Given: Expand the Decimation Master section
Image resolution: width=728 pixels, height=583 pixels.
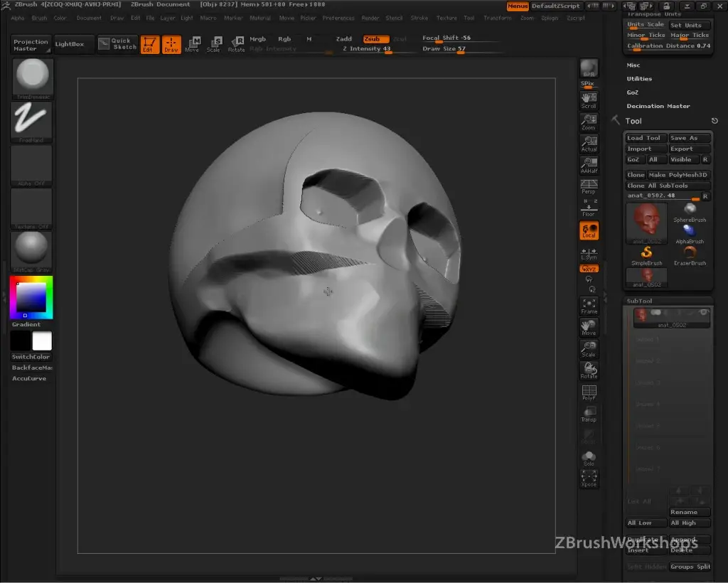Looking at the screenshot, I should [x=658, y=106].
